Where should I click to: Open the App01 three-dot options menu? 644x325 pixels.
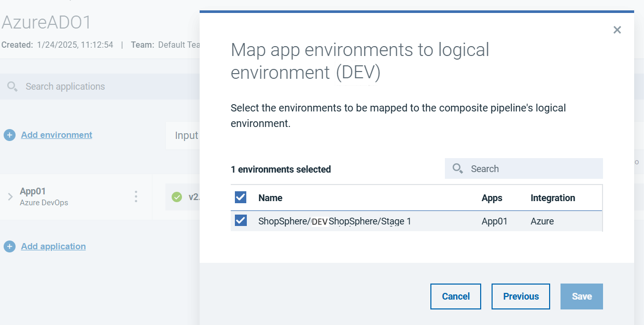pyautogui.click(x=136, y=196)
